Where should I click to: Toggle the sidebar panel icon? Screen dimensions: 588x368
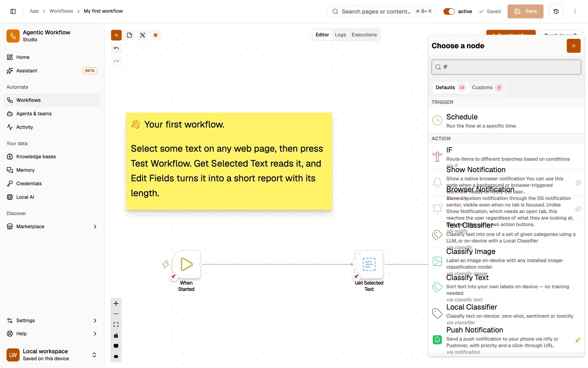point(13,11)
